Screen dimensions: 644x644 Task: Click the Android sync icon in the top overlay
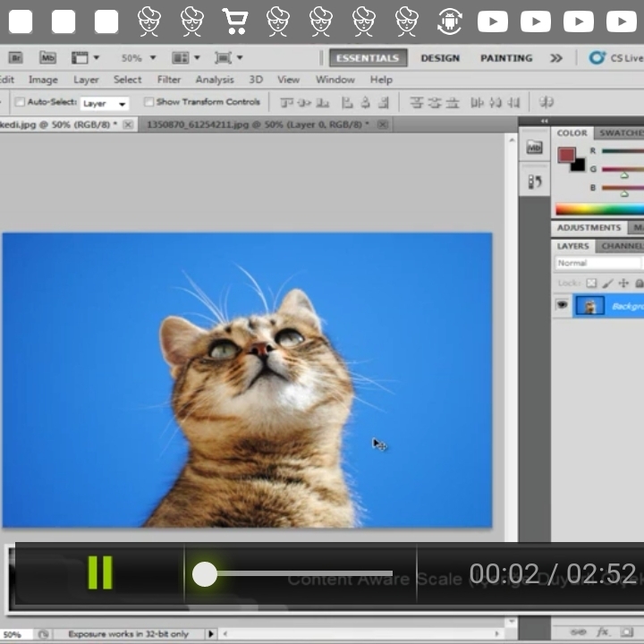click(450, 21)
